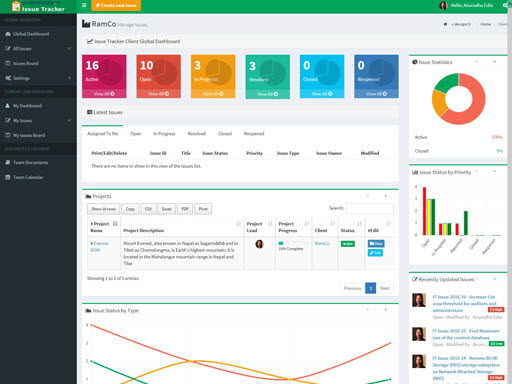512x384 pixels.
Task: Switch to the In Progress tab
Action: click(164, 134)
